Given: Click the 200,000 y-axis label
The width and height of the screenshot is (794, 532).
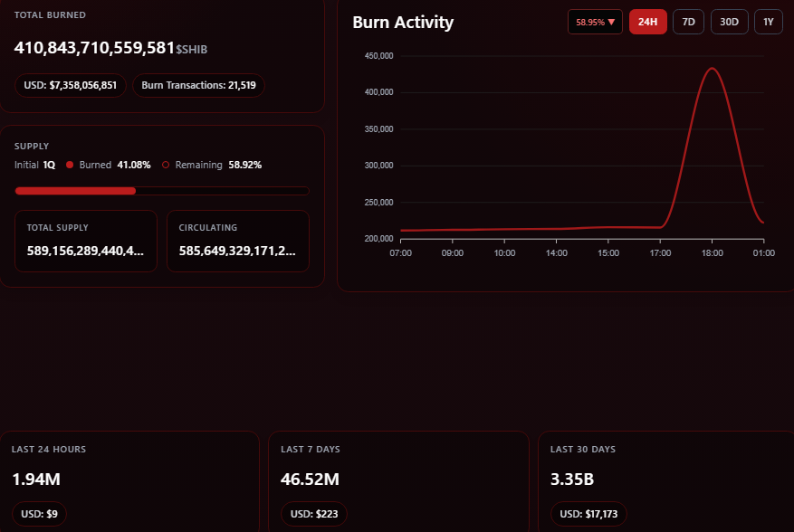Looking at the screenshot, I should tap(378, 239).
